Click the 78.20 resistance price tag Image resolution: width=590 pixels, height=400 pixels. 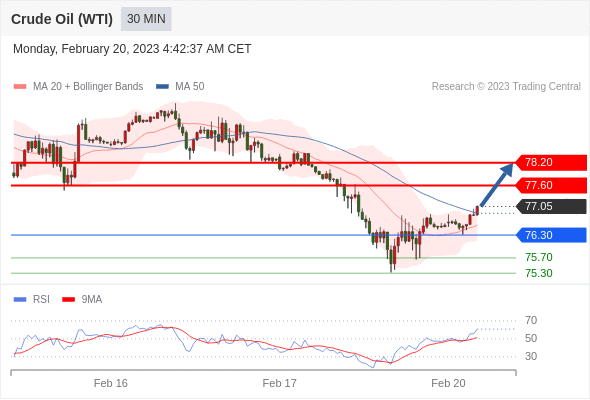(x=551, y=163)
